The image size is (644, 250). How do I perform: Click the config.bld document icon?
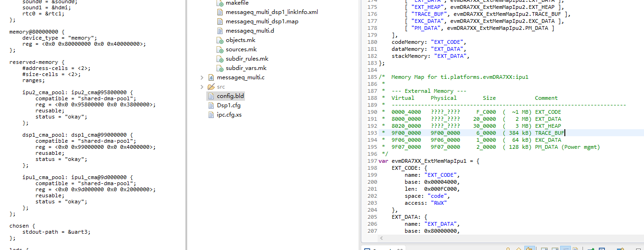(211, 96)
